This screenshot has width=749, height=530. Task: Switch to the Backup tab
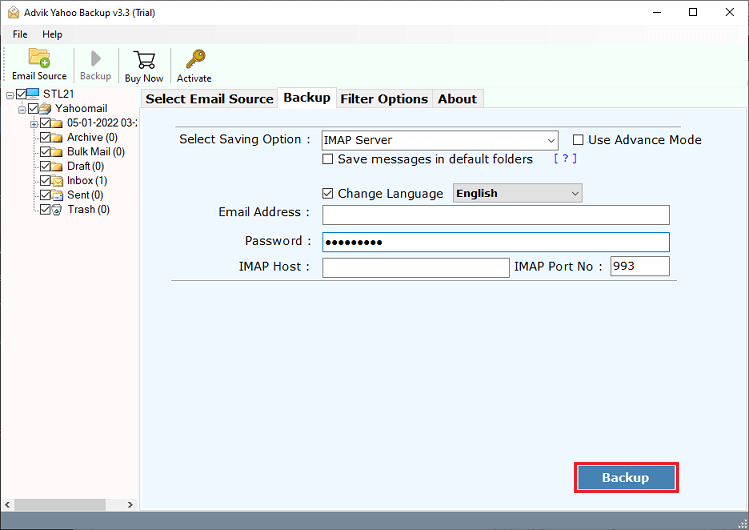click(307, 97)
